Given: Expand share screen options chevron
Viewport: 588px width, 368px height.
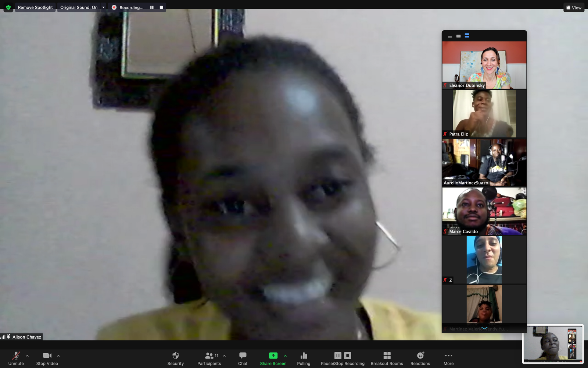Looking at the screenshot, I should coord(285,356).
